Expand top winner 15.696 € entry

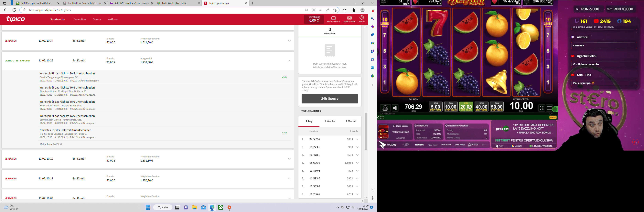pyautogui.click(x=357, y=163)
